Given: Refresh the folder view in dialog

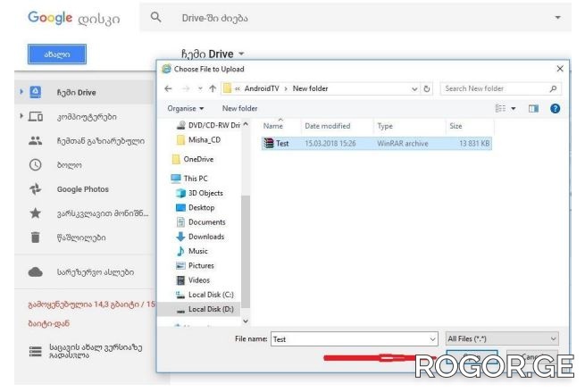Looking at the screenshot, I should [x=427, y=88].
